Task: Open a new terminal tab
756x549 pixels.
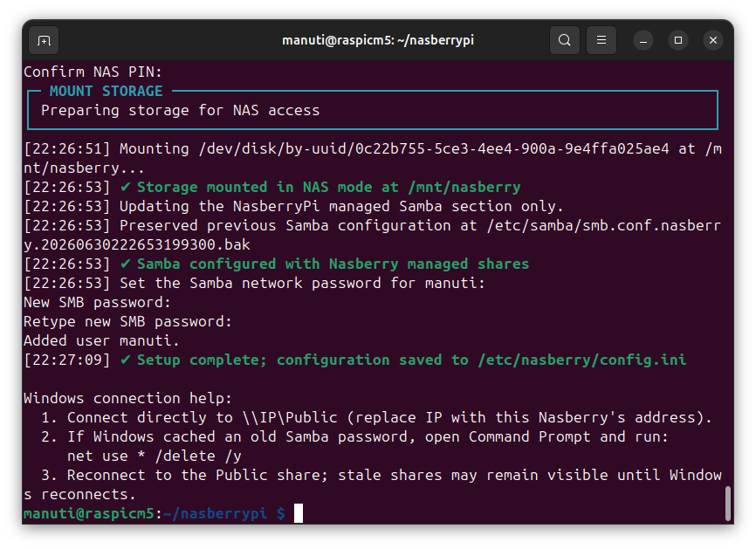Action: (x=44, y=40)
